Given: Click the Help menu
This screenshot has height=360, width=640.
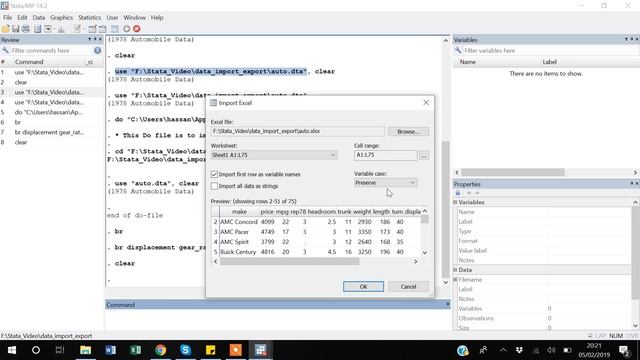Looking at the screenshot, I should point(157,18).
